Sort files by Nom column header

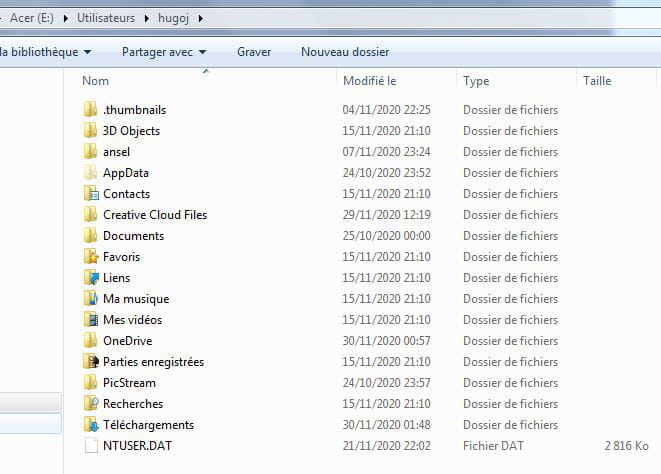tap(95, 81)
